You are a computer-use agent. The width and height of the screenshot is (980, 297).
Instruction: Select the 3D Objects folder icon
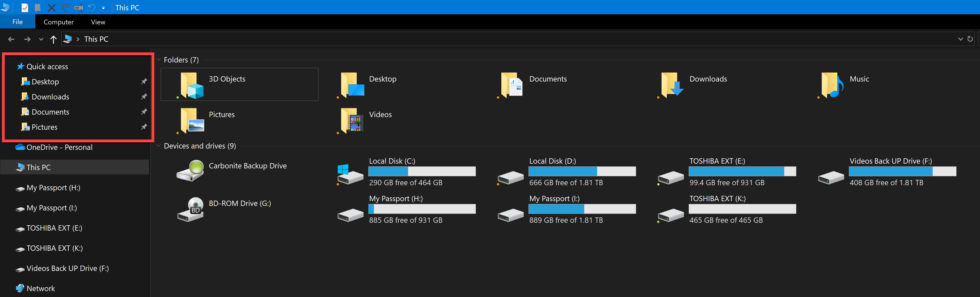click(x=191, y=85)
